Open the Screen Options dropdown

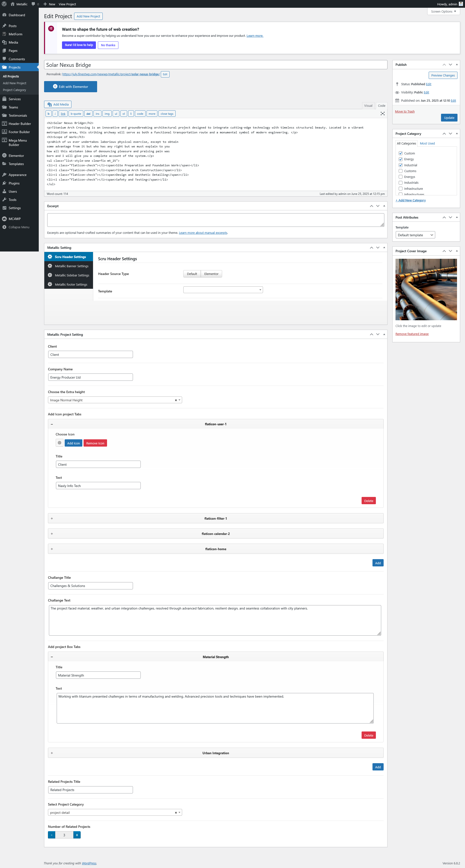click(x=443, y=11)
